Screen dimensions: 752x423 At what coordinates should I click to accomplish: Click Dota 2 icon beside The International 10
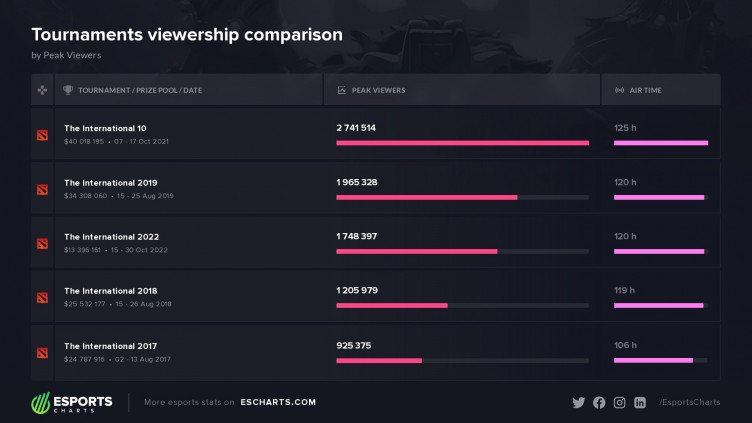tap(42, 135)
